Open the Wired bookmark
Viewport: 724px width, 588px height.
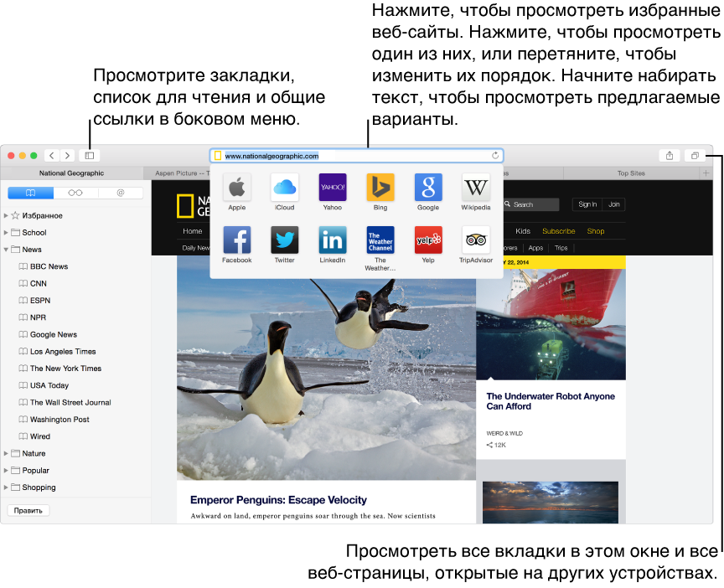[x=34, y=436]
